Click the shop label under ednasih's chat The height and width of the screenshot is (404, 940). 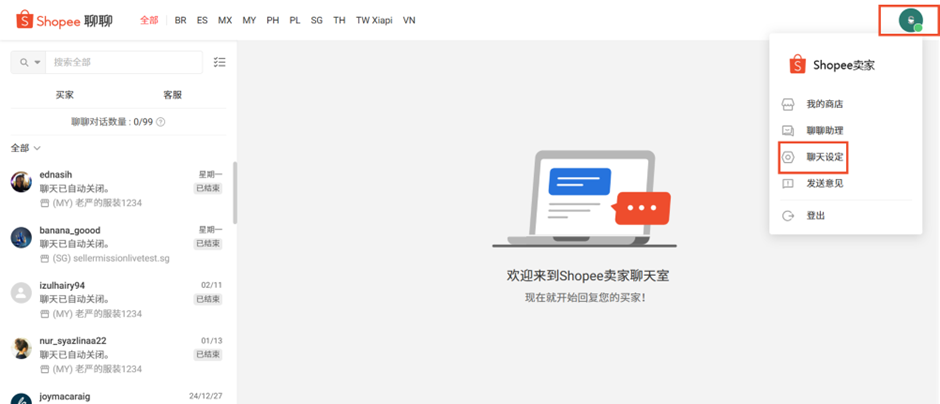click(x=91, y=203)
